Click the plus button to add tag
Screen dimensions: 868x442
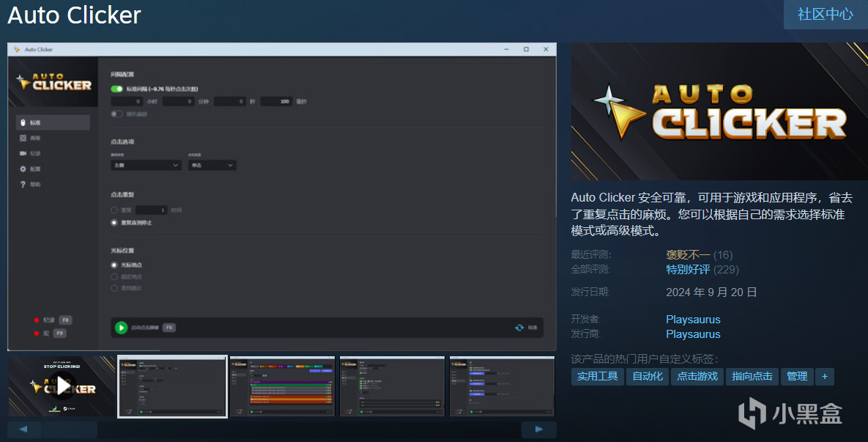[824, 377]
